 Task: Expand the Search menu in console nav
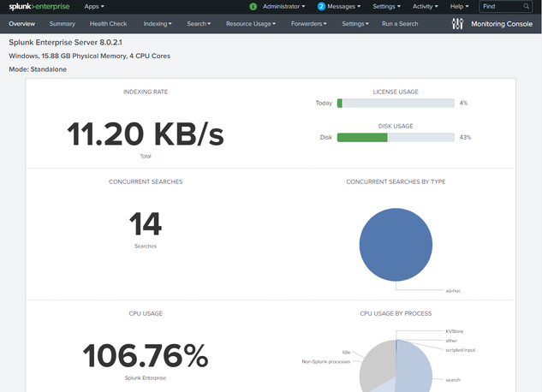(x=199, y=24)
